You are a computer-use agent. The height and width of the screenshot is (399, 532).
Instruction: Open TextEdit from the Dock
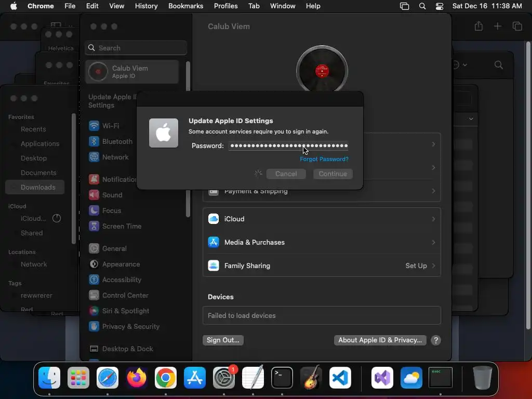pos(253,378)
